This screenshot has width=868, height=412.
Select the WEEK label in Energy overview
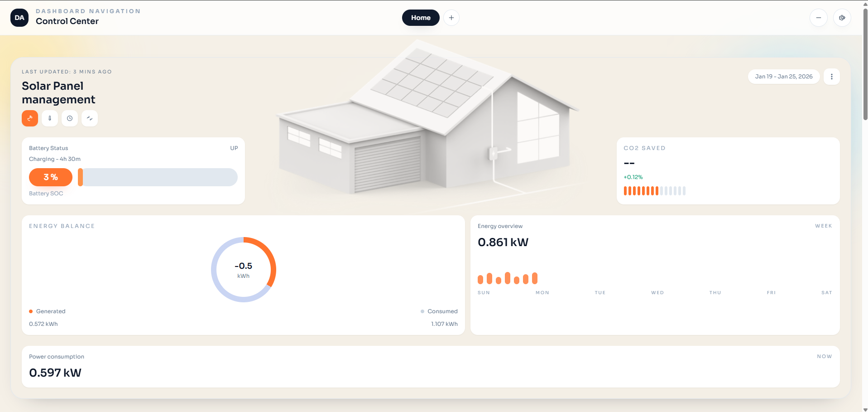coord(824,226)
